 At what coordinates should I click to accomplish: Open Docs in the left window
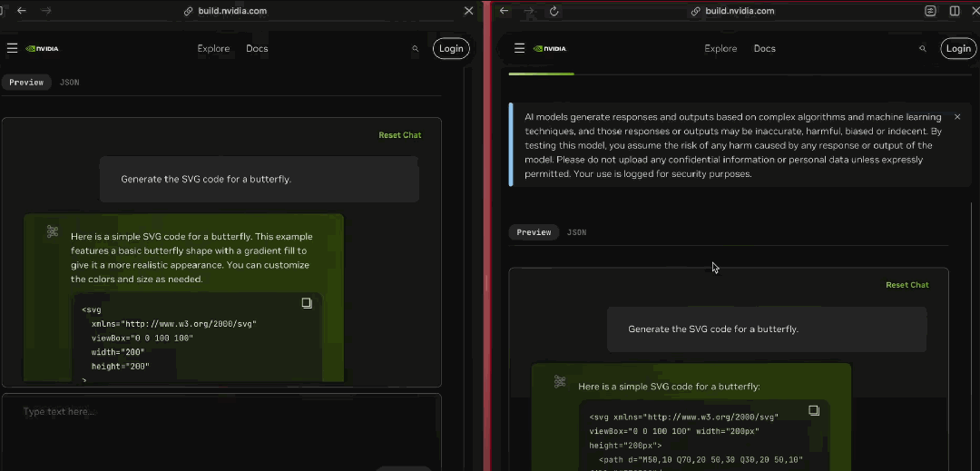[257, 49]
